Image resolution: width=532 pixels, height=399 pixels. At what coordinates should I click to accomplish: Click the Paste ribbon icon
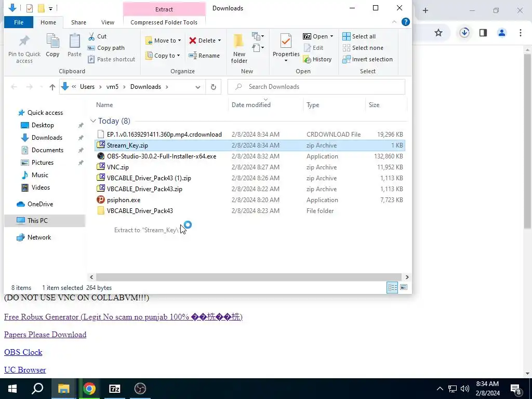pyautogui.click(x=74, y=41)
